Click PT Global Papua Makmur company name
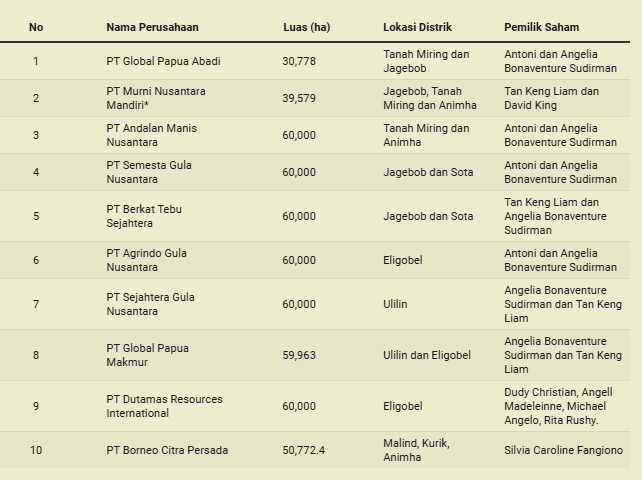This screenshot has width=642, height=480. (x=147, y=355)
